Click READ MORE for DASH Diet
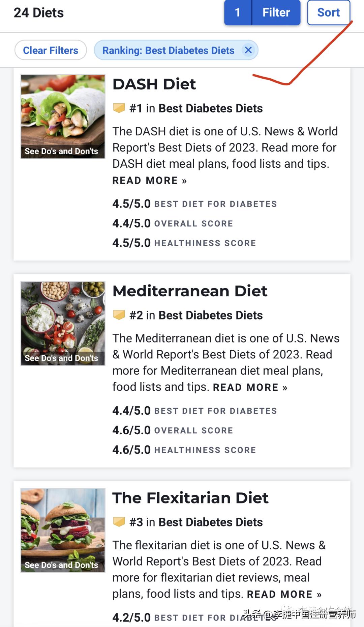Image resolution: width=364 pixels, height=627 pixels. 149,181
